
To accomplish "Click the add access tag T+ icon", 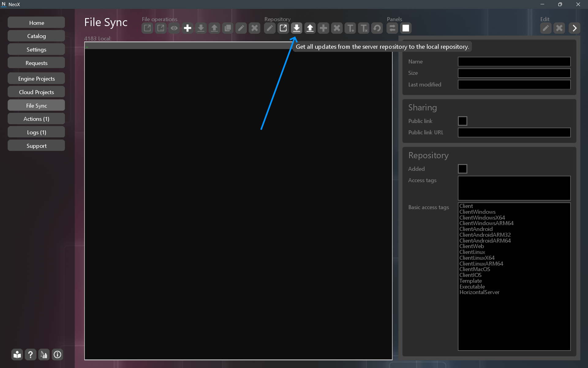I will pyautogui.click(x=350, y=28).
